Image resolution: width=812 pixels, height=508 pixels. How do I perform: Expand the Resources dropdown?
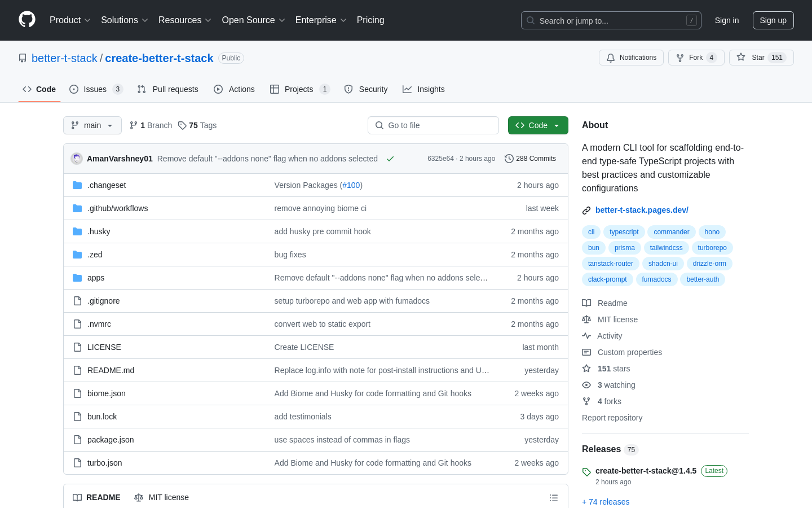pos(184,20)
